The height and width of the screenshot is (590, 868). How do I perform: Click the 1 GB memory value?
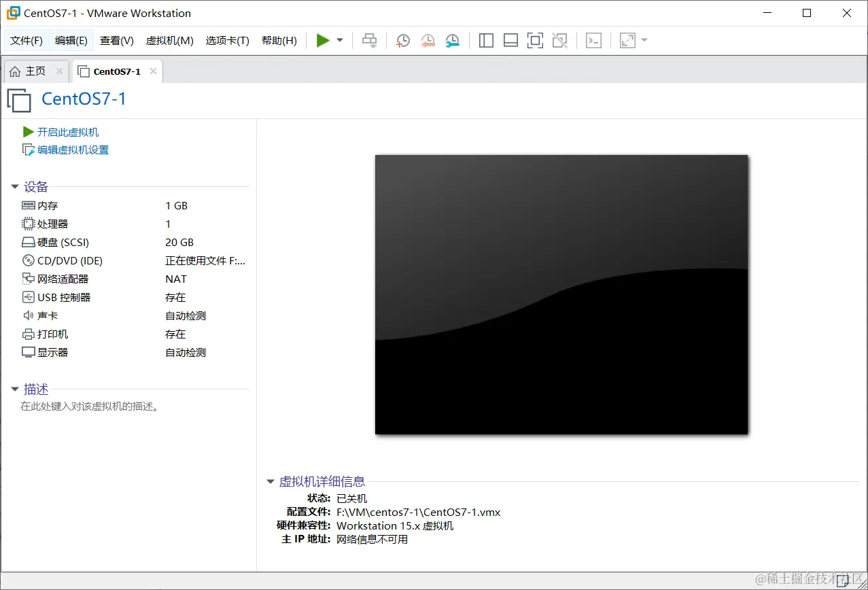tap(176, 205)
